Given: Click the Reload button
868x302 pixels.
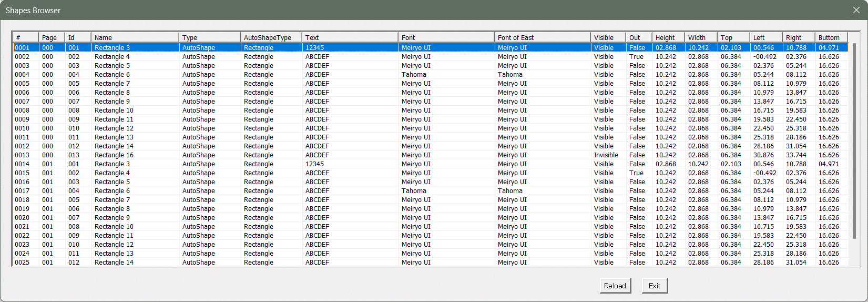Looking at the screenshot, I should [x=615, y=286].
